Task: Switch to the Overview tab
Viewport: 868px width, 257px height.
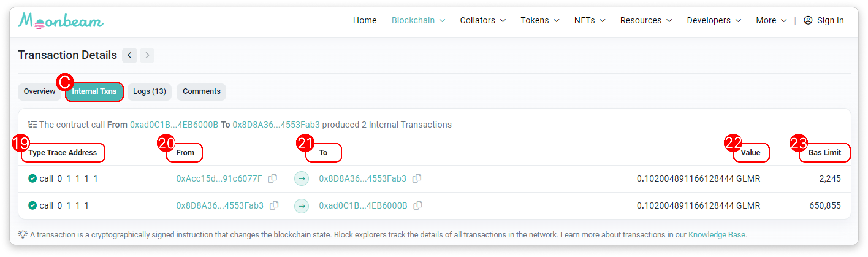Action: click(x=39, y=91)
